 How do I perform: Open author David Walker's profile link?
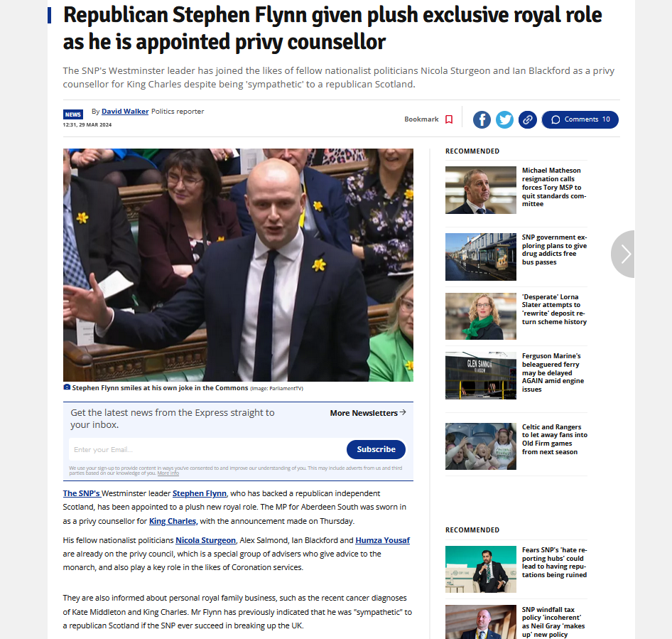125,112
